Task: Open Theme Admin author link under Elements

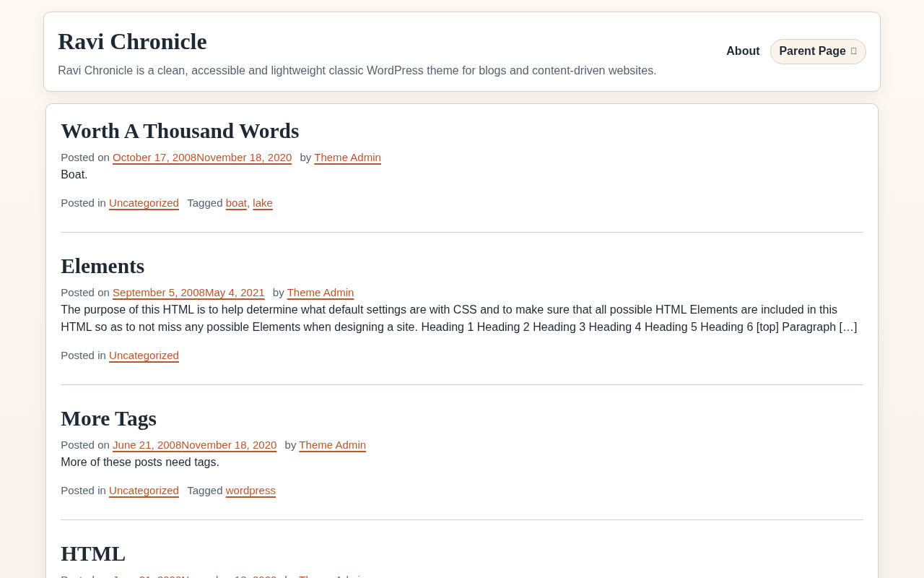Action: click(x=321, y=293)
